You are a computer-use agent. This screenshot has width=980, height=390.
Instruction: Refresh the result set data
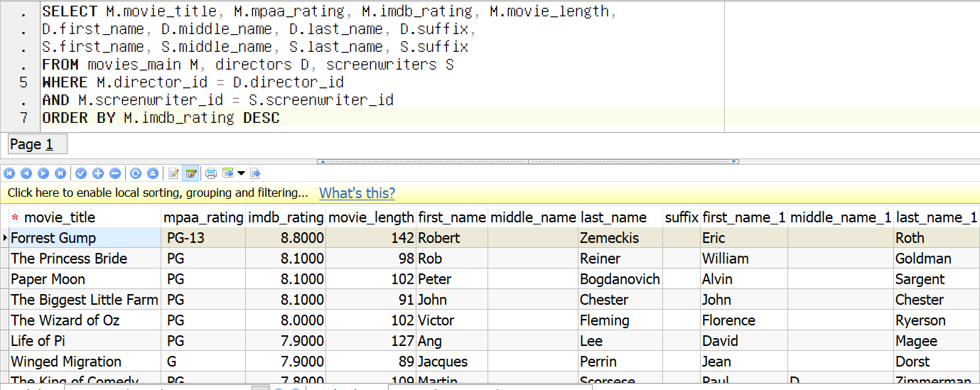136,173
